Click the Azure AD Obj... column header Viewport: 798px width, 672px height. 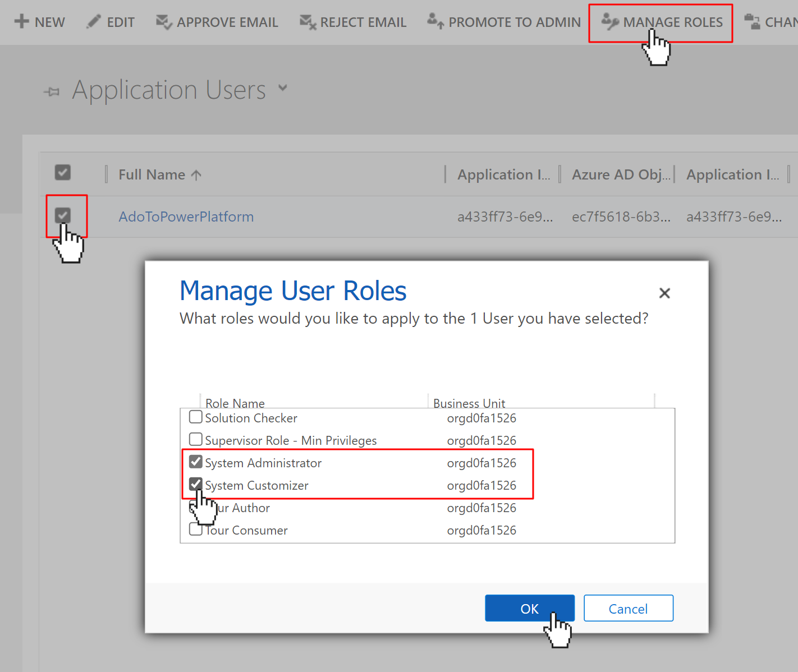click(621, 174)
